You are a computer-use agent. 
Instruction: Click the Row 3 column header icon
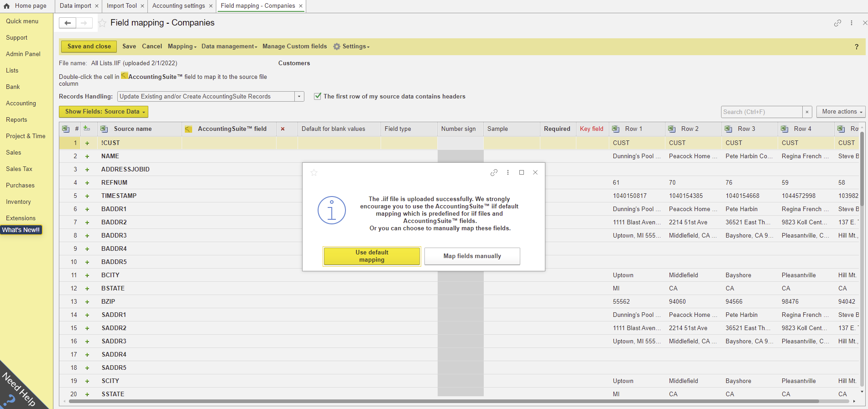[x=728, y=129]
